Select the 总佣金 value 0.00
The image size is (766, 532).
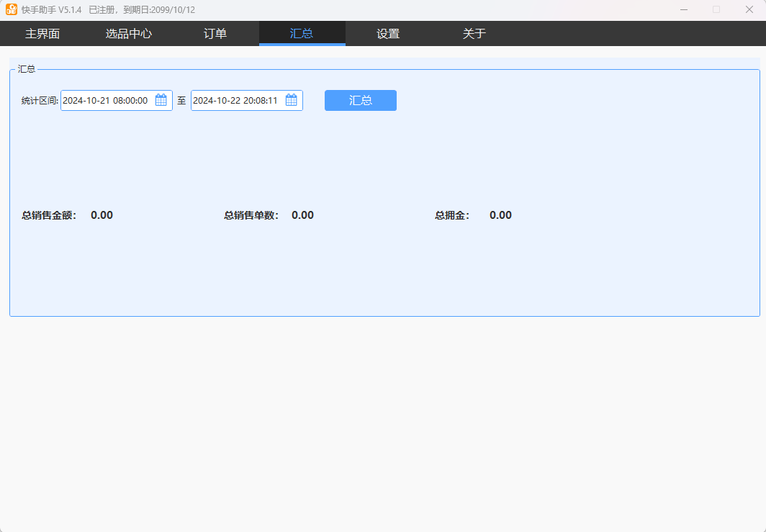coord(500,215)
